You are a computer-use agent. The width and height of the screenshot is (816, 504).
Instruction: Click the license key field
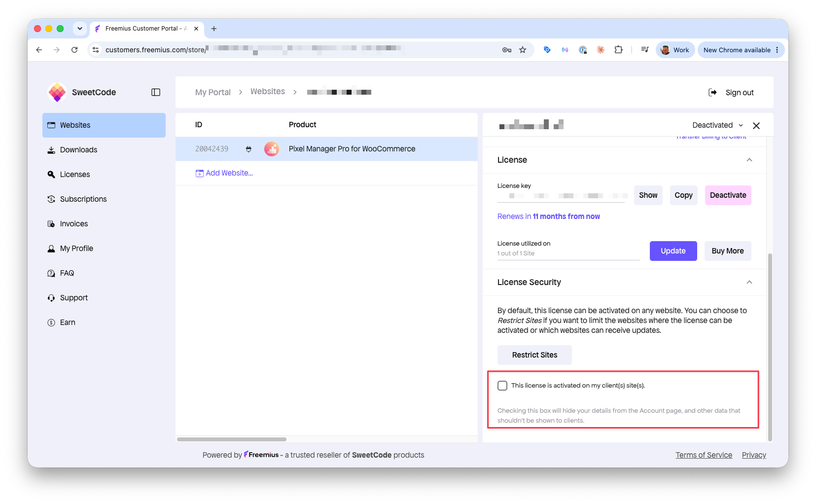click(561, 196)
